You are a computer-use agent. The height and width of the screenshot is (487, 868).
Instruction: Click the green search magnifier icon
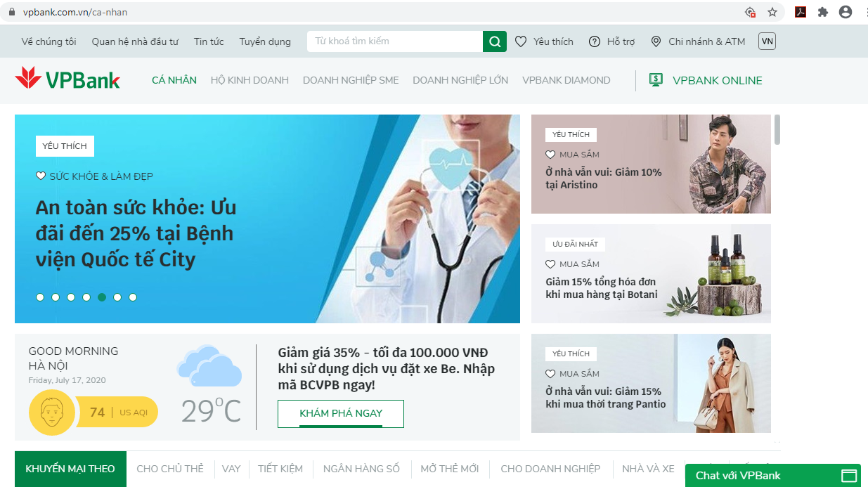click(493, 41)
